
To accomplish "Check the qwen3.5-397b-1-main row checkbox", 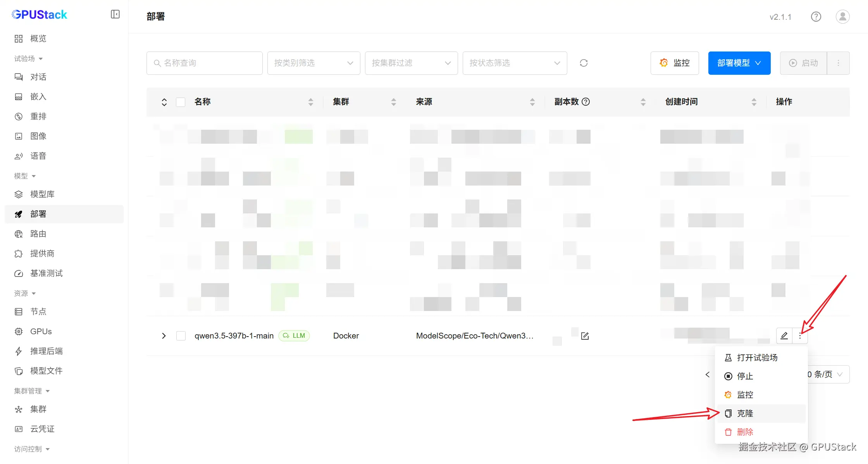I will [x=181, y=336].
